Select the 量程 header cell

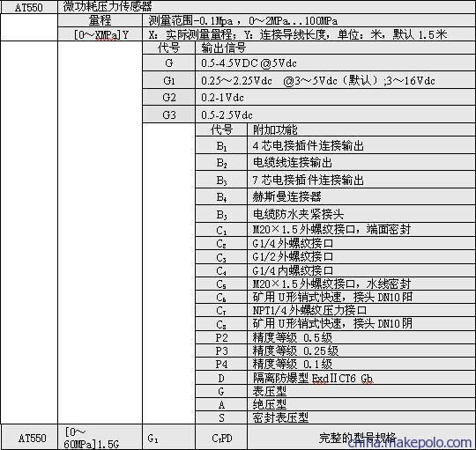click(x=100, y=20)
